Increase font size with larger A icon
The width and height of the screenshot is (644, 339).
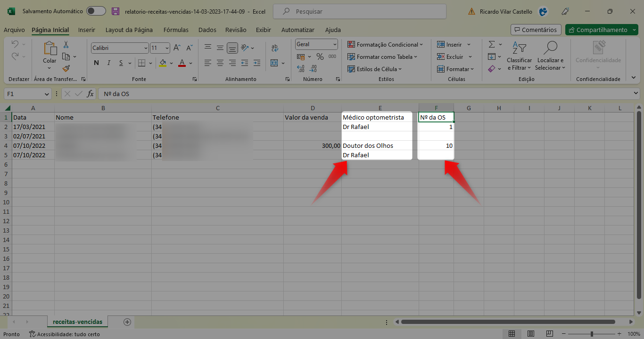pos(177,48)
